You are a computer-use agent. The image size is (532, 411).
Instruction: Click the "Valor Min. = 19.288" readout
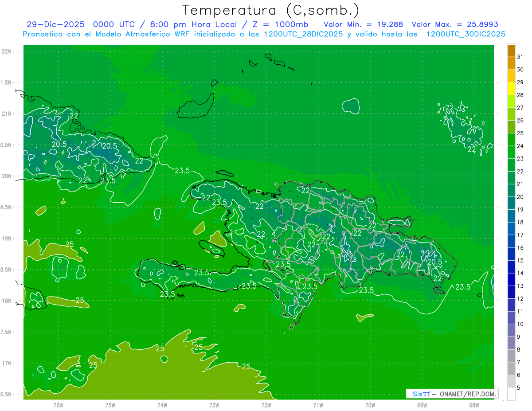[x=364, y=24]
